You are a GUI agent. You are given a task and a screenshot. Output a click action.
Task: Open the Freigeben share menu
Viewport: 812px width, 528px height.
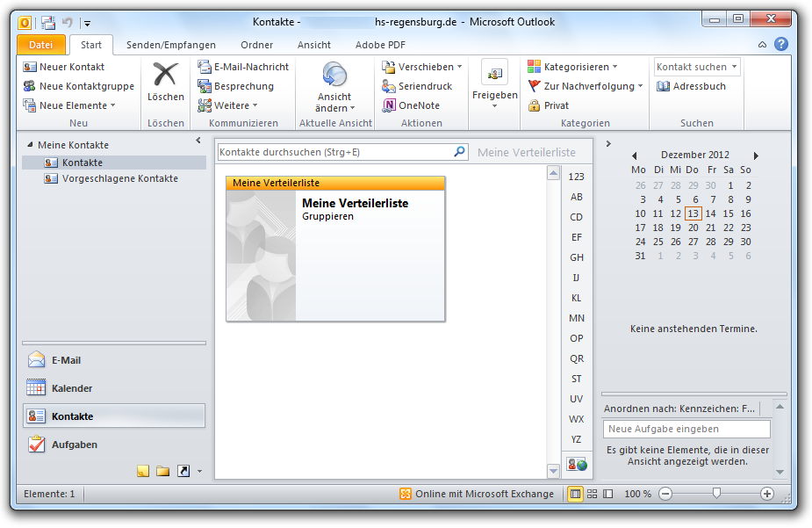[494, 84]
